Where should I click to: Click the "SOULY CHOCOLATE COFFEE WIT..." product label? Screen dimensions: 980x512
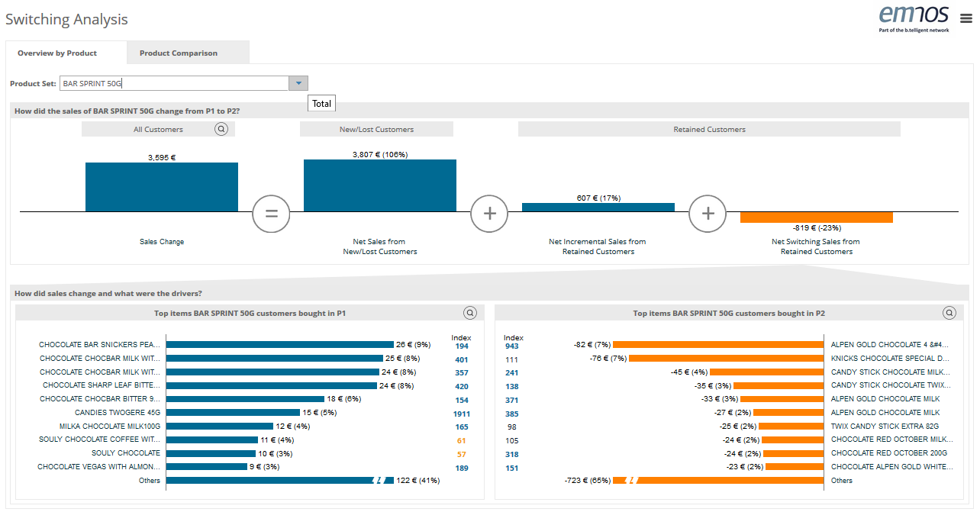[x=100, y=440]
